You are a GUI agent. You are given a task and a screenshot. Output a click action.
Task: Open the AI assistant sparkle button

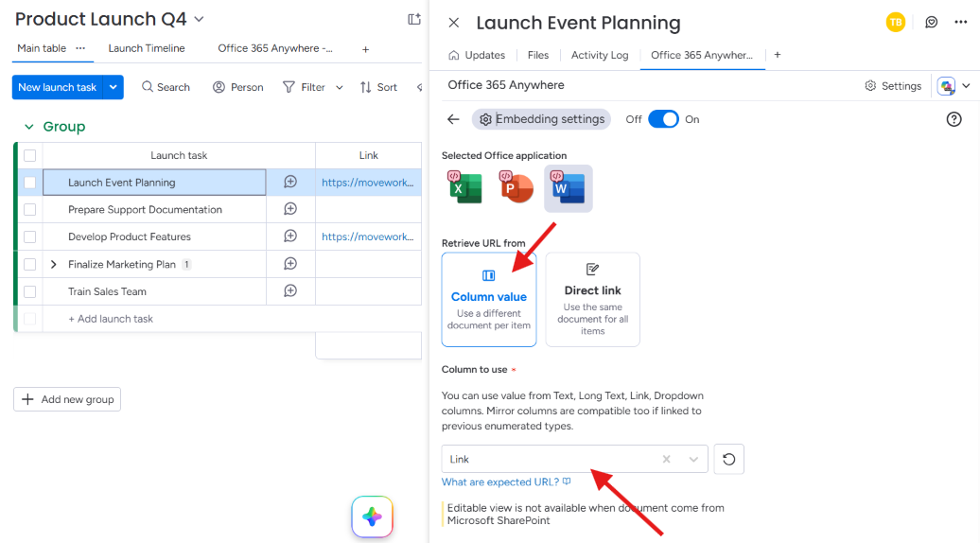point(372,517)
